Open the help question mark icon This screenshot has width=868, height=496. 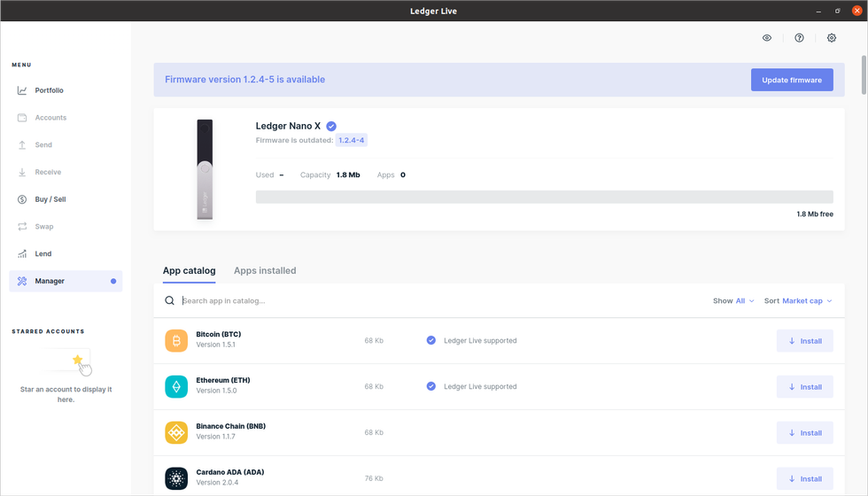[799, 38]
